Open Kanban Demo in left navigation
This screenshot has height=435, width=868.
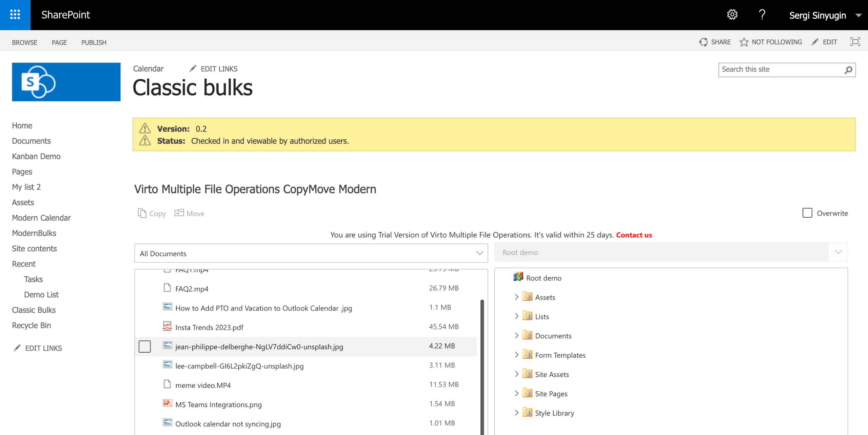pos(36,156)
